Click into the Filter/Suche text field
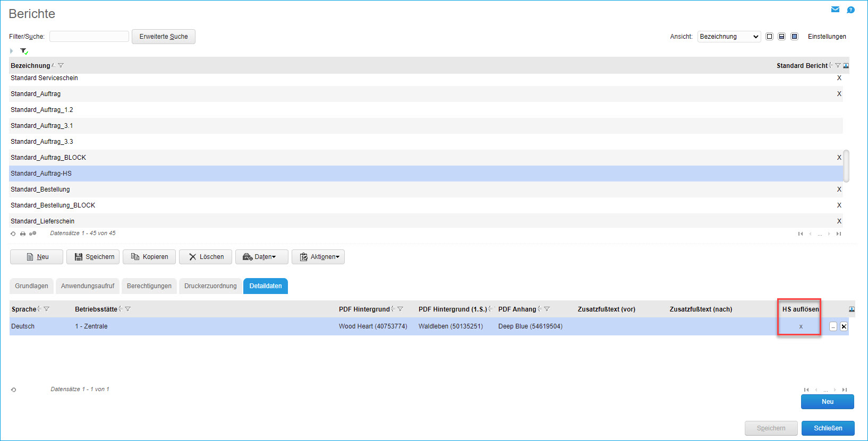The height and width of the screenshot is (441, 868). pyautogui.click(x=89, y=37)
